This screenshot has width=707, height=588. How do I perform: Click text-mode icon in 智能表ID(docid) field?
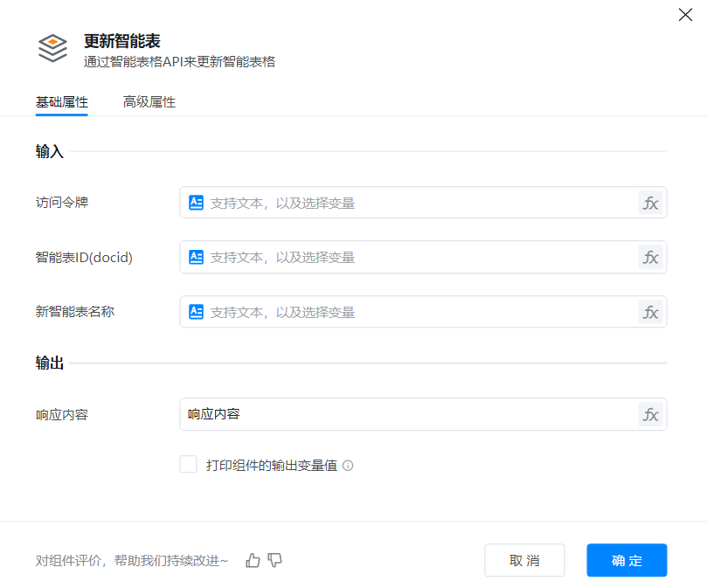(x=197, y=257)
